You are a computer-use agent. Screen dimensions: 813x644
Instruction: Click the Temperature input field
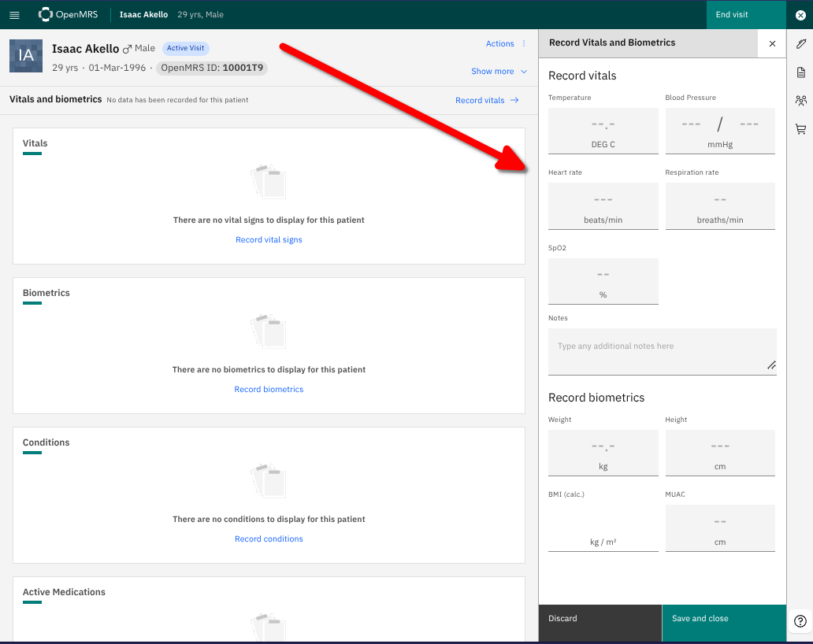[603, 124]
